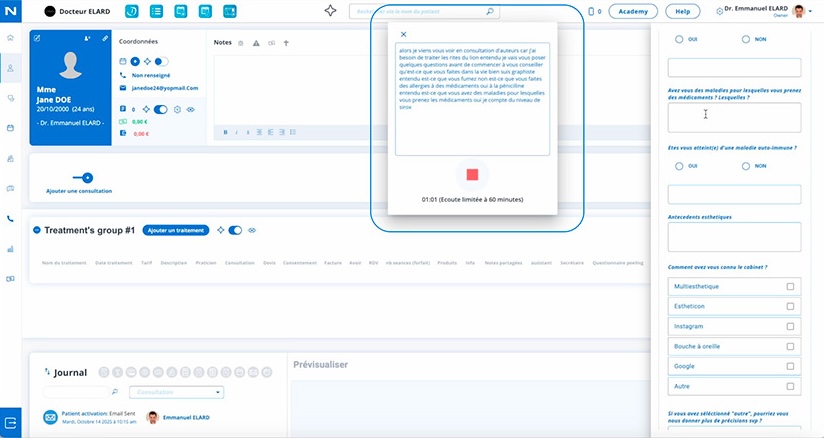Close the transcription popup with X

pyautogui.click(x=403, y=34)
